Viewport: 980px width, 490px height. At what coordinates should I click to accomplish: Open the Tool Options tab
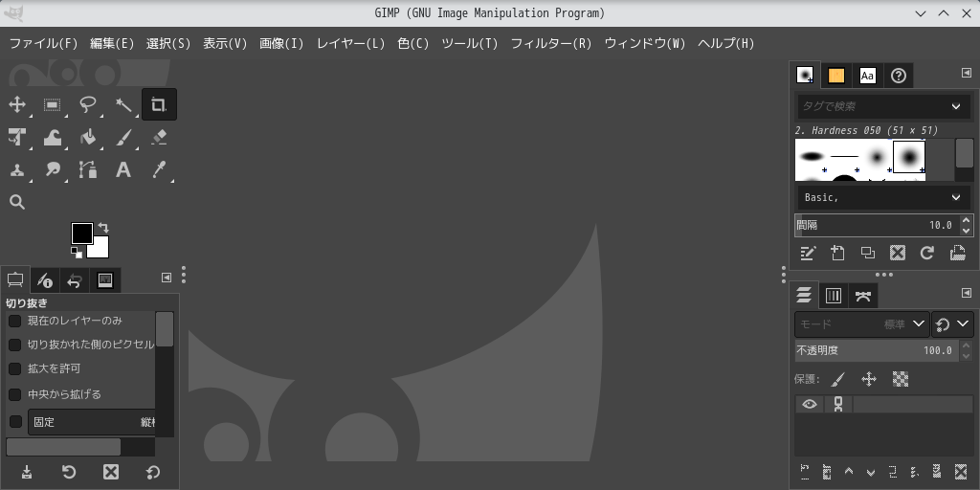point(15,280)
